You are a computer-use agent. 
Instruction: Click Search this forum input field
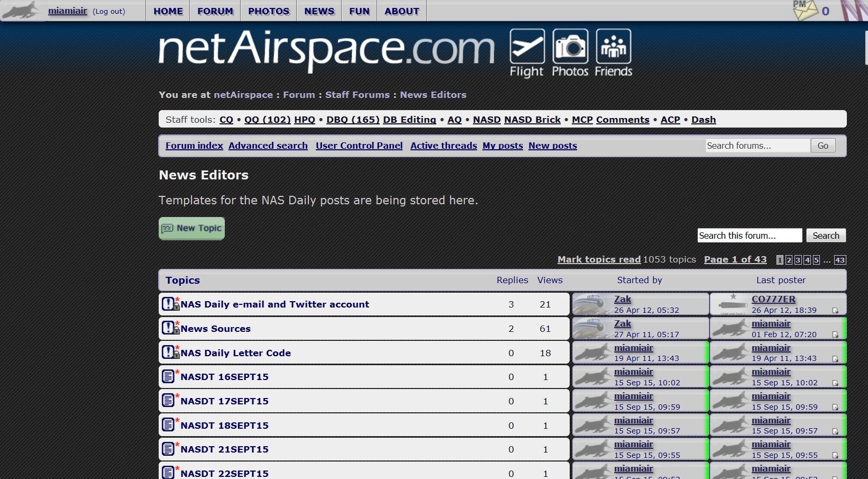(x=750, y=236)
